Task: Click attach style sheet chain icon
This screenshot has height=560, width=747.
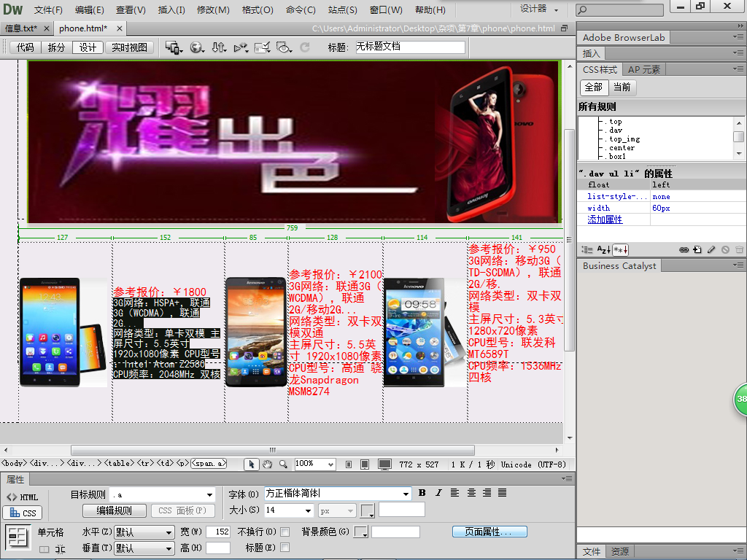Action: (684, 249)
